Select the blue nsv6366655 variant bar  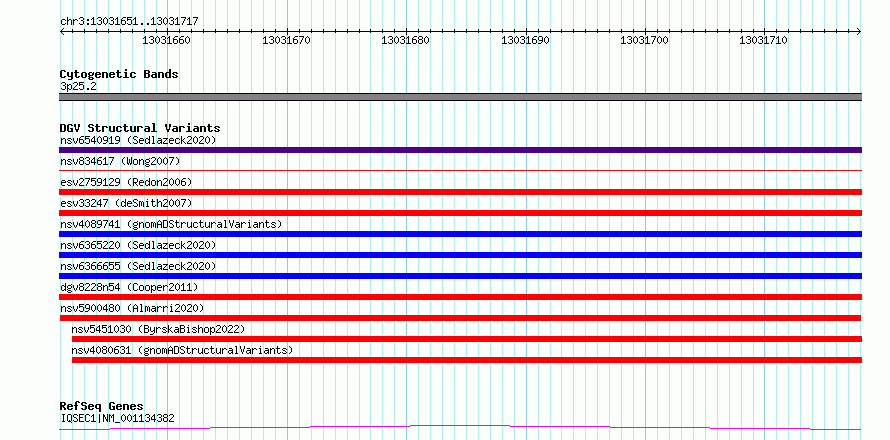(x=460, y=276)
